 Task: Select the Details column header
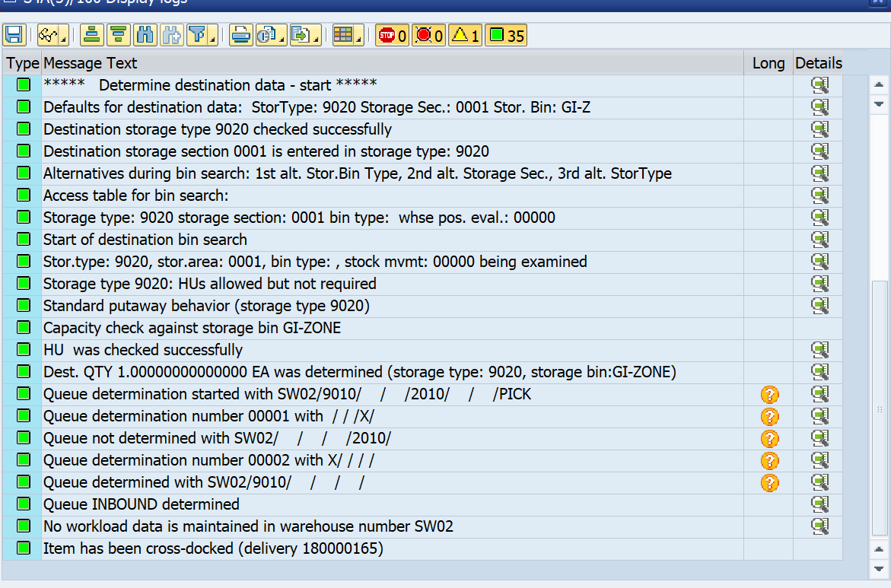818,63
